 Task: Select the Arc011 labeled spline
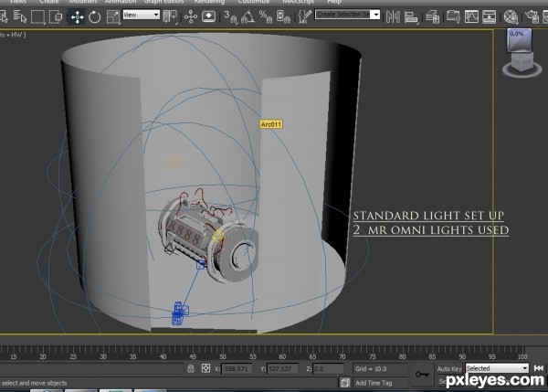(x=271, y=124)
